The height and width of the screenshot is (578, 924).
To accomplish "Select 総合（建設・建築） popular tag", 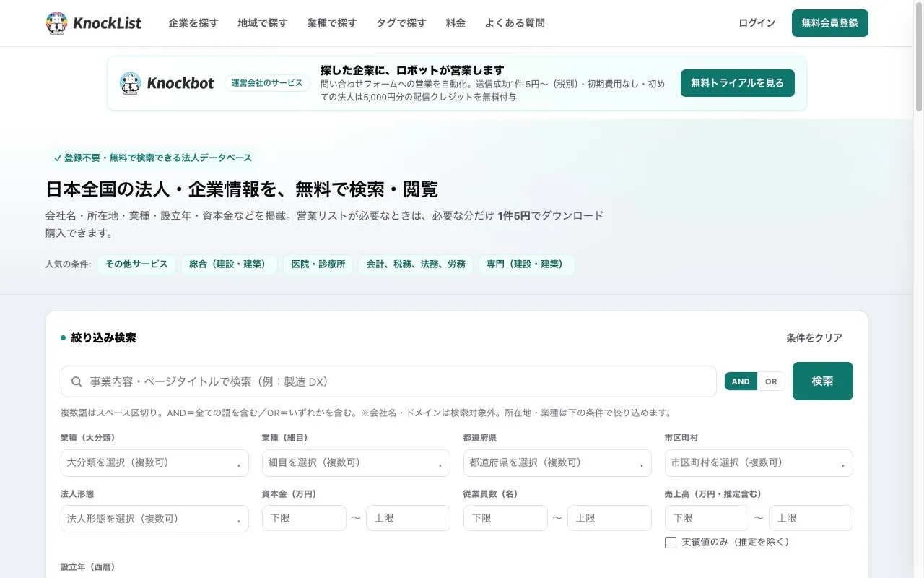I will coord(228,264).
